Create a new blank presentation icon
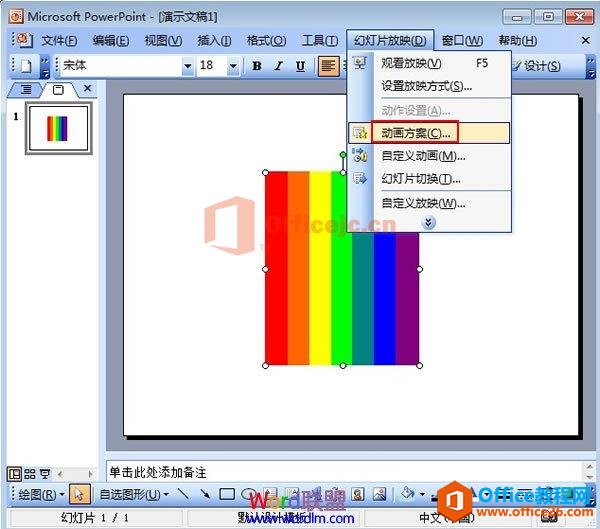 (x=26, y=66)
